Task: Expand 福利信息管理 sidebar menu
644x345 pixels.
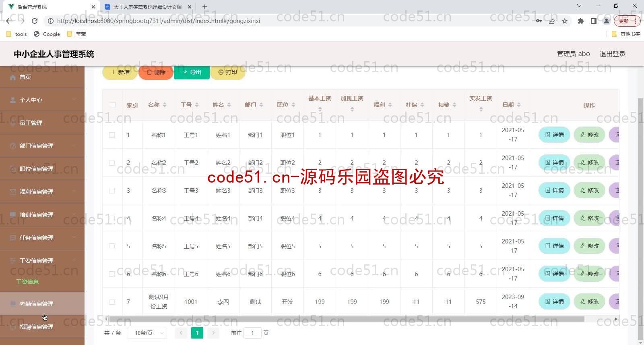Action: pyautogui.click(x=42, y=192)
